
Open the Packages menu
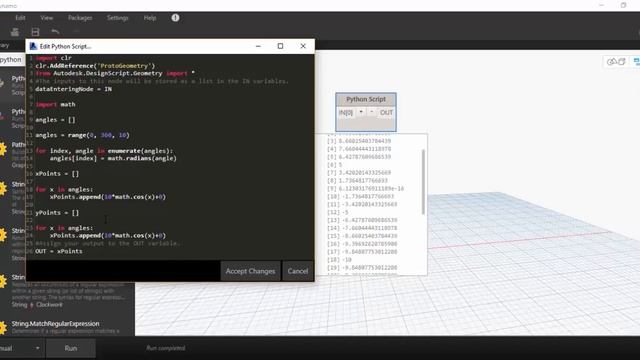coord(80,18)
